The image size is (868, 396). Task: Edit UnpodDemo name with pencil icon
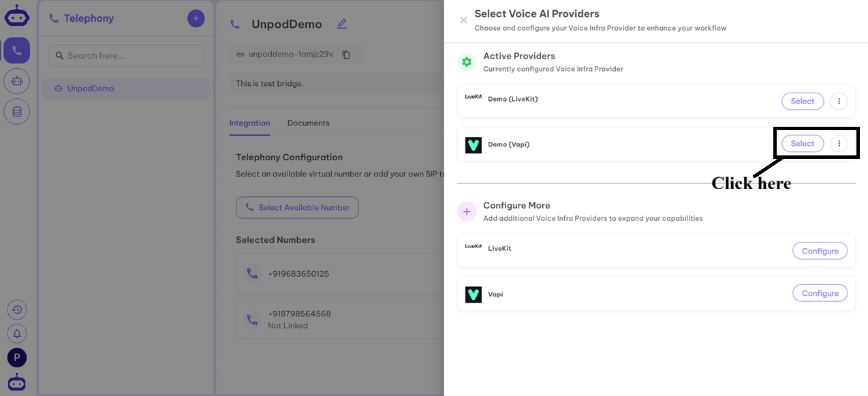point(342,24)
